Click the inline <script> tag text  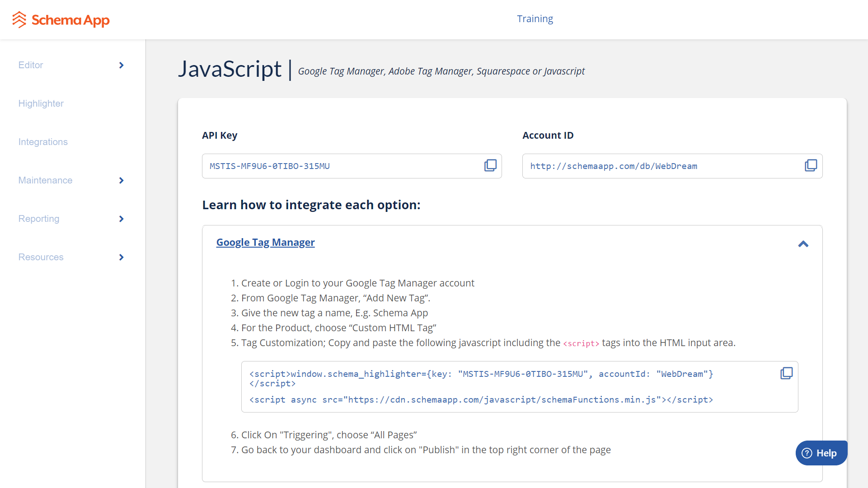click(x=581, y=343)
